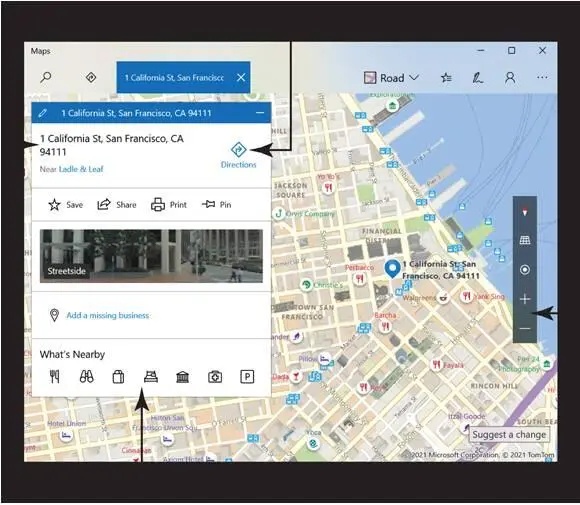Click 1 California St map pin label
Screen dimensions: 580x505
441,270
